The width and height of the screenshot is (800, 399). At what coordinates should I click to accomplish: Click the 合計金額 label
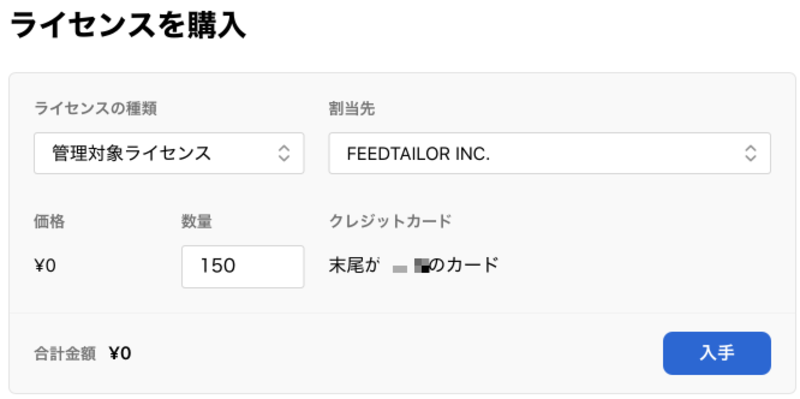(x=65, y=354)
